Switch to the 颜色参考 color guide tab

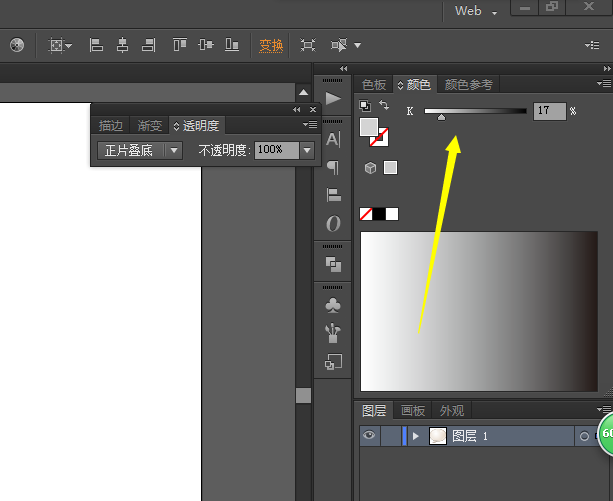point(468,84)
